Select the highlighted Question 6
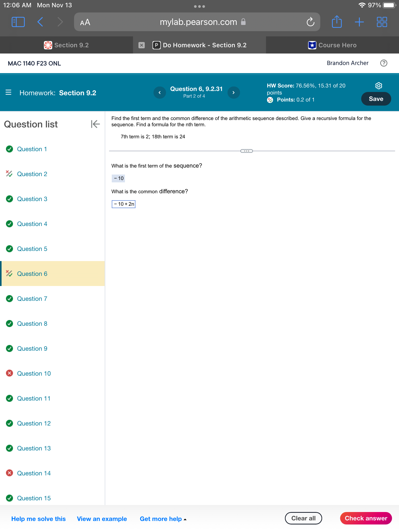The width and height of the screenshot is (399, 532). point(53,274)
